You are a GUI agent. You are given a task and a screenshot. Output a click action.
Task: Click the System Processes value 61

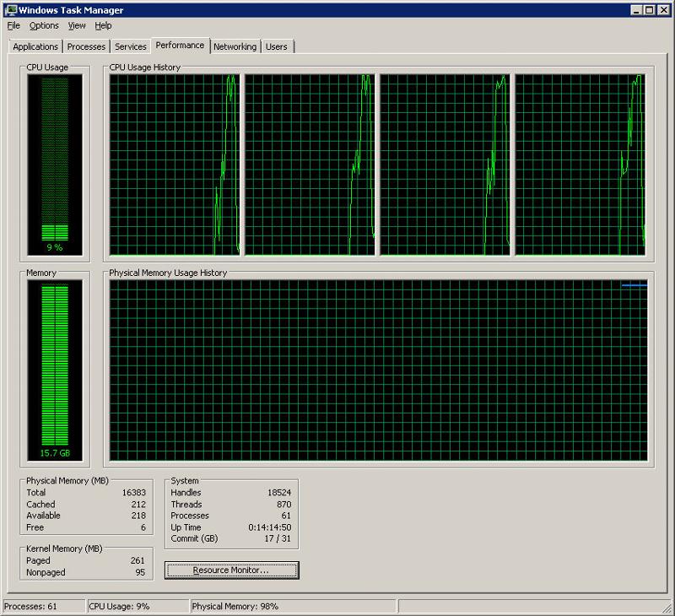[x=286, y=516]
